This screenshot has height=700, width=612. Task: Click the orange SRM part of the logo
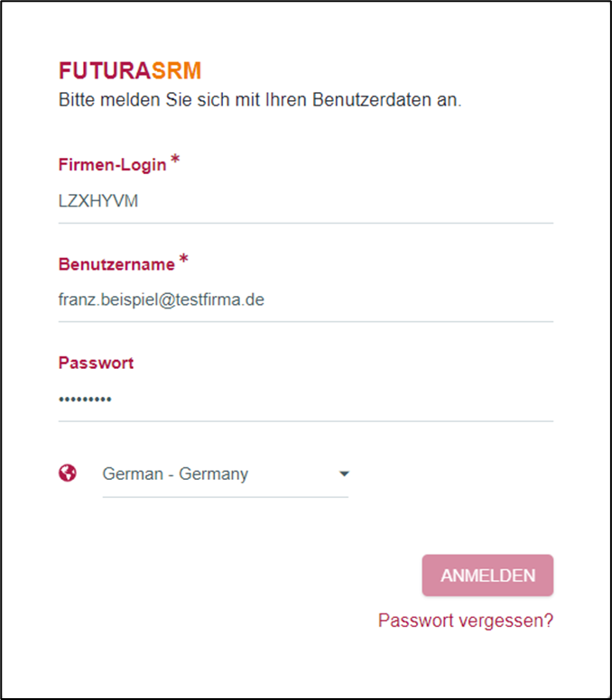pyautogui.click(x=176, y=70)
